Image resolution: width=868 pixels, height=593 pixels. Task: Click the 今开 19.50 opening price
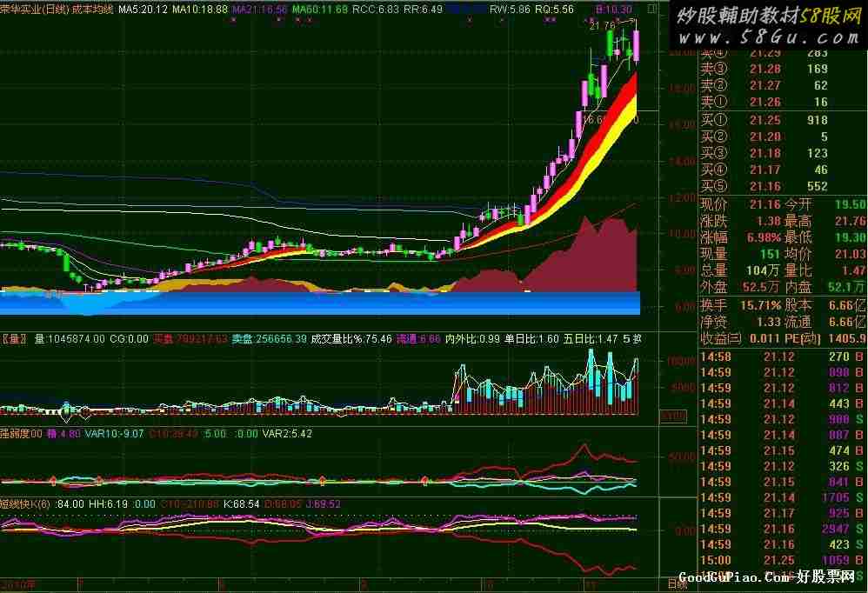(825, 204)
